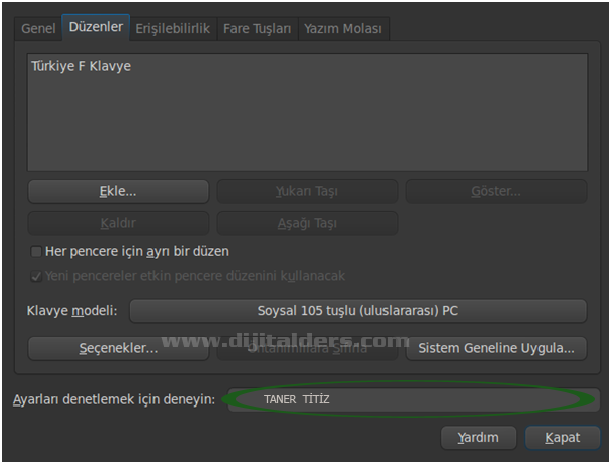Open Seçenekler... options button
The height and width of the screenshot is (463, 614).
pos(118,348)
